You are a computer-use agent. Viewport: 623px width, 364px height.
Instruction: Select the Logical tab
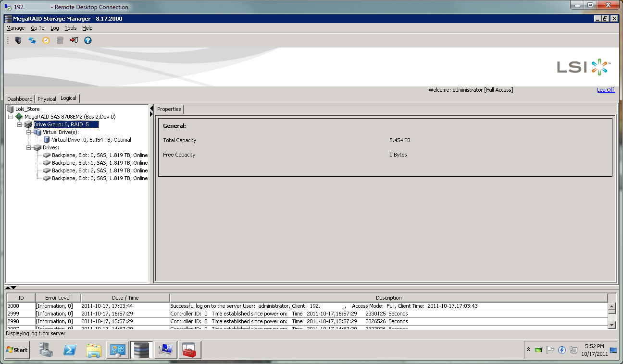click(x=68, y=98)
